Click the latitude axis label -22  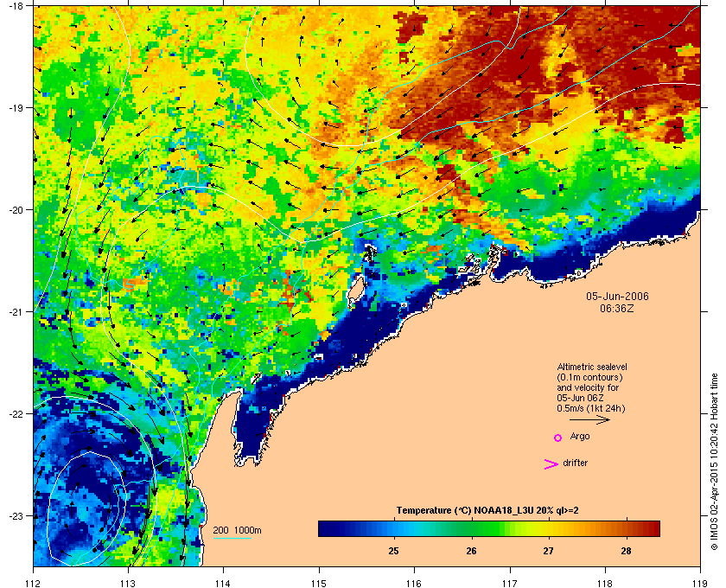pyautogui.click(x=16, y=414)
